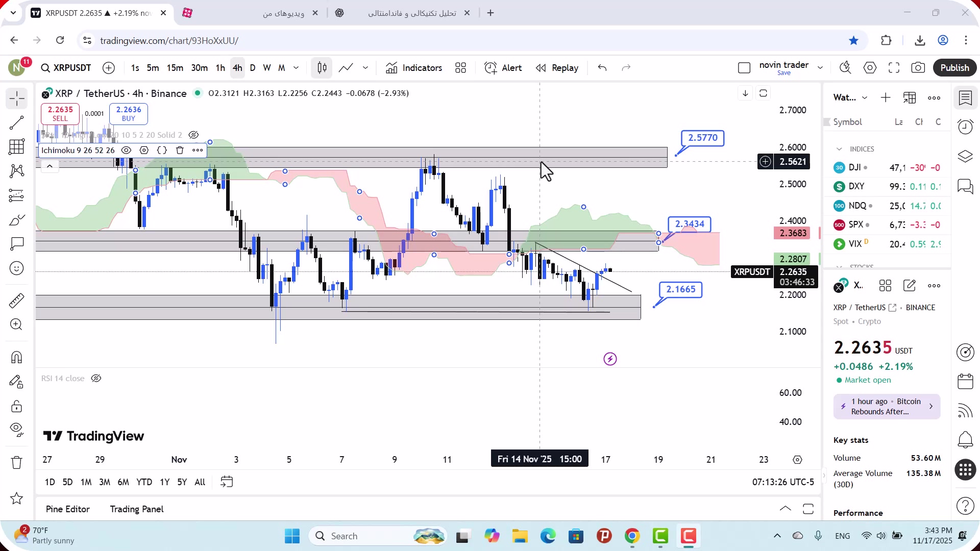Viewport: 980px width, 551px height.
Task: Open indicator templates grid icon
Action: tap(460, 68)
